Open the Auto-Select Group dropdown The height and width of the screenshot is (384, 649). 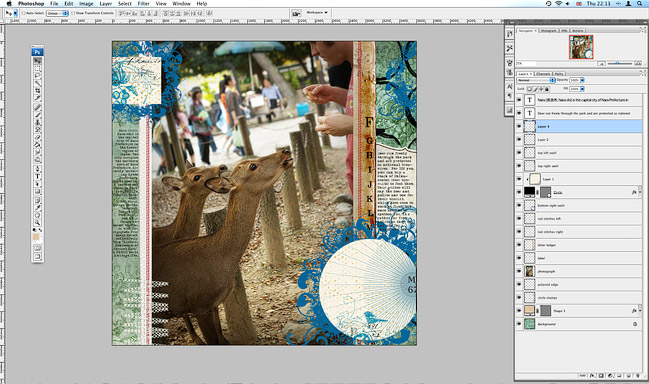tap(57, 13)
